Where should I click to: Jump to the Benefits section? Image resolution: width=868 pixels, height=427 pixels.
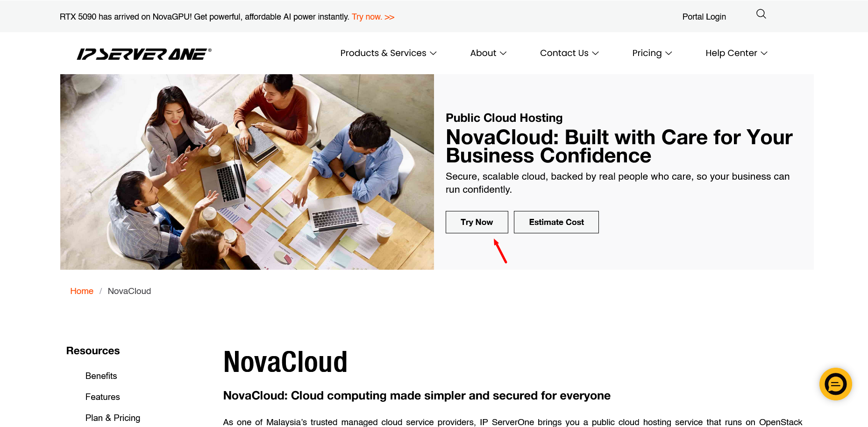(101, 376)
